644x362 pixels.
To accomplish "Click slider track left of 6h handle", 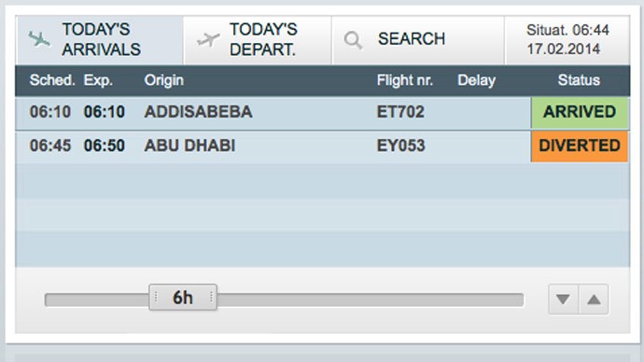I will [97, 300].
